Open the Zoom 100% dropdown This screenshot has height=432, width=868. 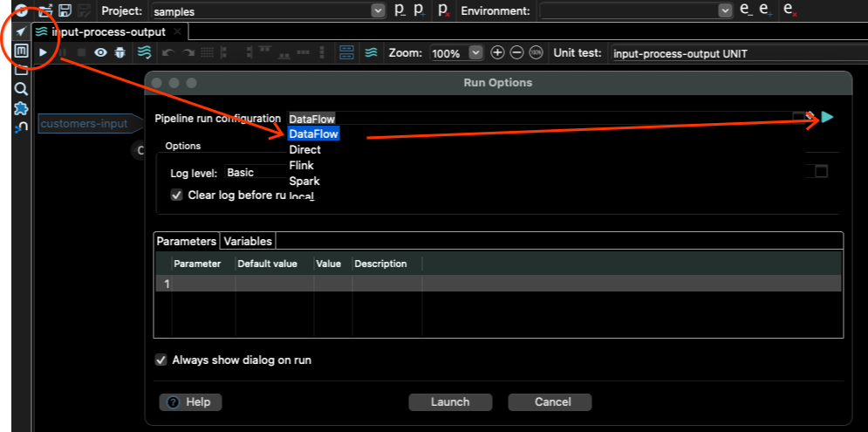point(475,53)
